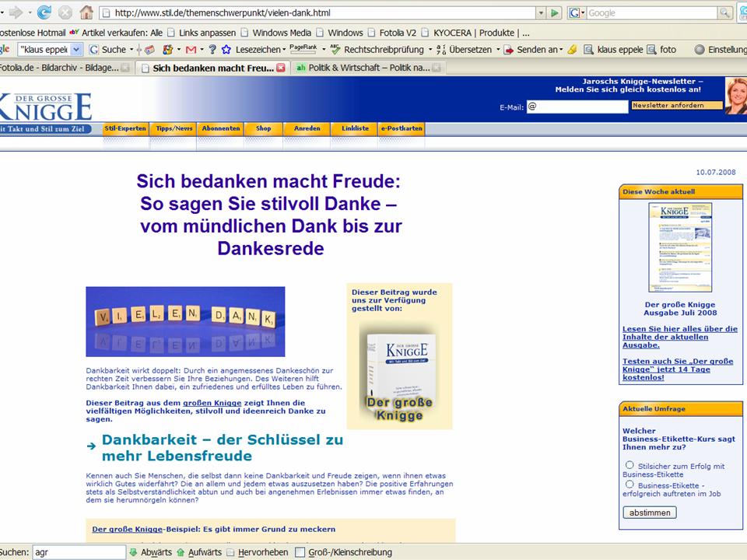747x560 pixels.
Task: Click the search magnifier icon in the Google box
Action: 724,13
